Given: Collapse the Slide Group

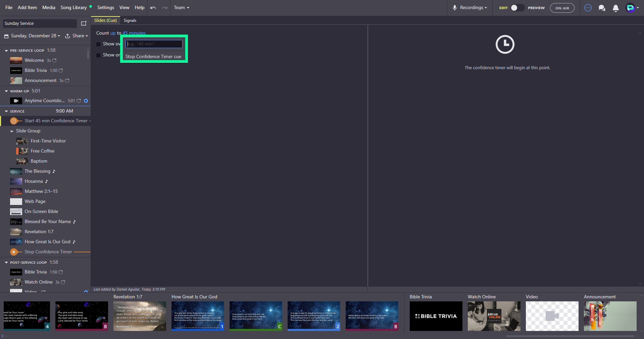Looking at the screenshot, I should (12, 131).
